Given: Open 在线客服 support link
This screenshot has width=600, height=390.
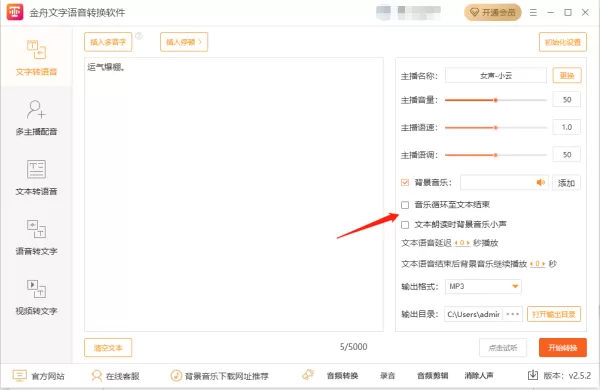Looking at the screenshot, I should [x=115, y=376].
